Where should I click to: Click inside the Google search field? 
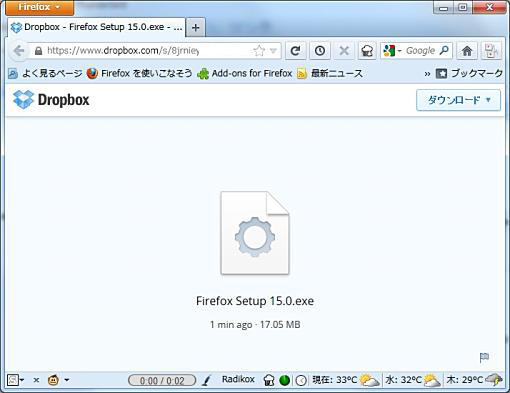click(421, 51)
